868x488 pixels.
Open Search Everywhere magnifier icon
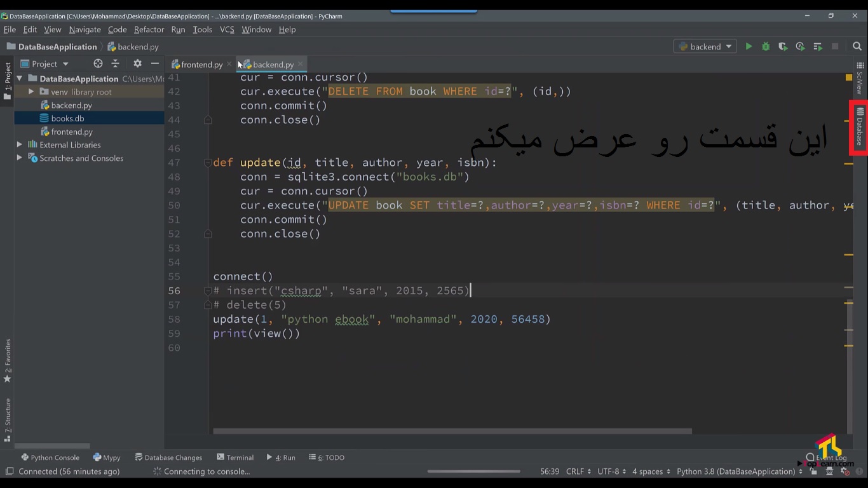857,46
